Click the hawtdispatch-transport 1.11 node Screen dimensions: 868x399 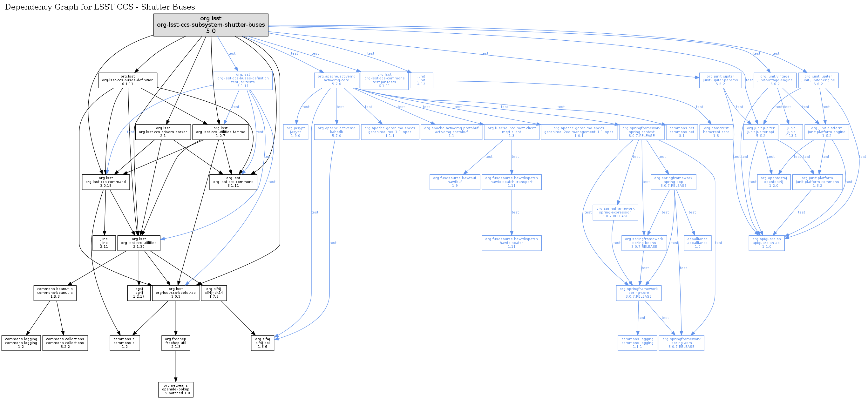pyautogui.click(x=511, y=182)
